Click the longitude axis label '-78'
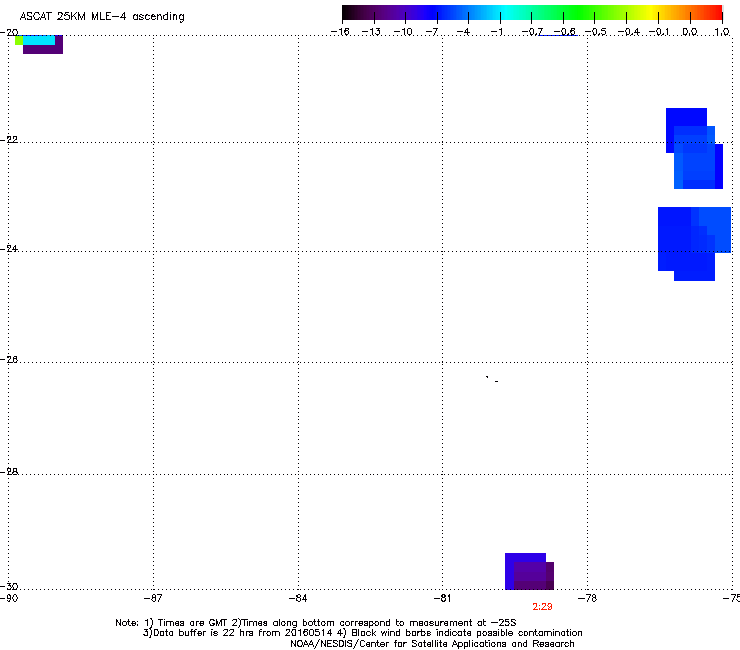 [588, 598]
